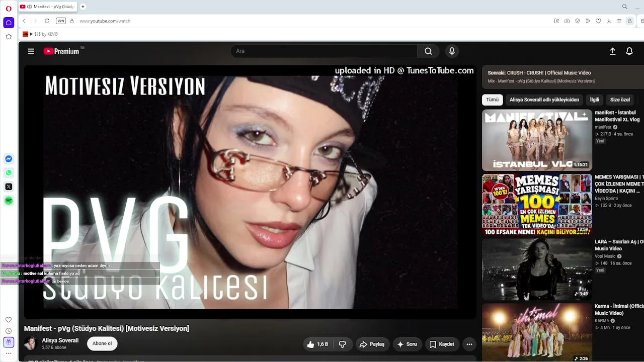
Task: Open the Alisya Soverall channel name link
Action: coord(60,340)
